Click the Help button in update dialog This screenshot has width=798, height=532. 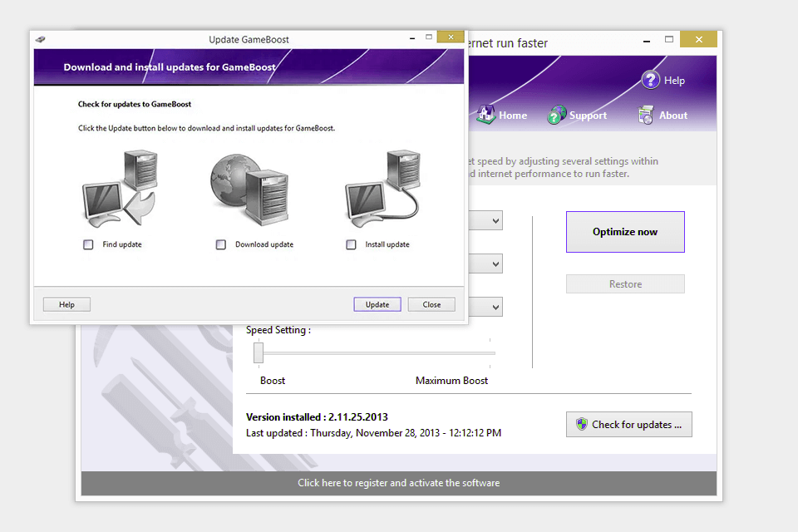point(66,304)
